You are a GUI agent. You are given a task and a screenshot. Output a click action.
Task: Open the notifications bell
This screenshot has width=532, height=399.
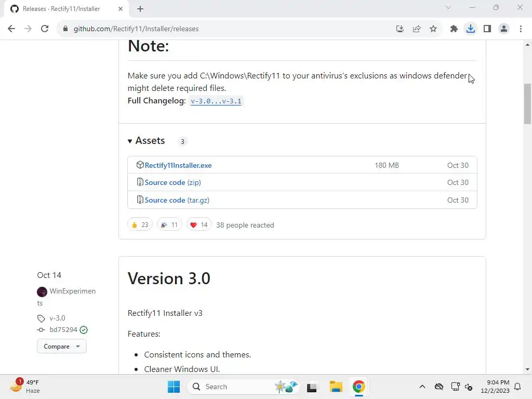coord(518,387)
